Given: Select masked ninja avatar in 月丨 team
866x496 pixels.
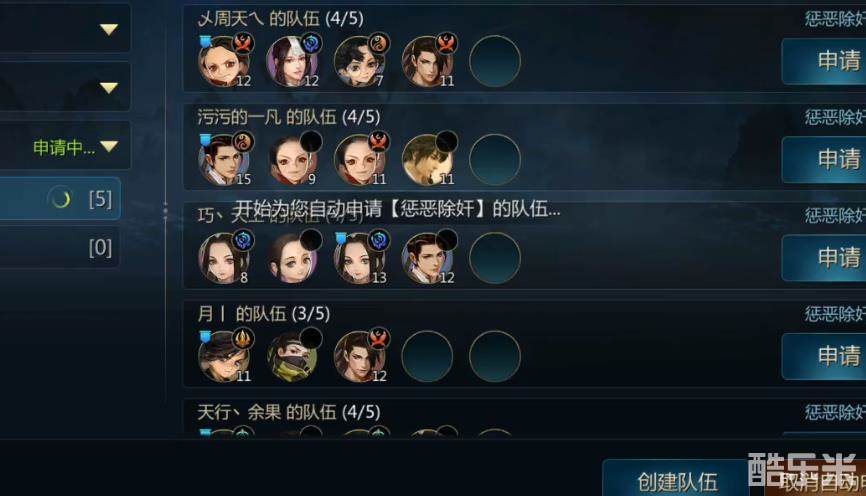Looking at the screenshot, I should [x=292, y=356].
